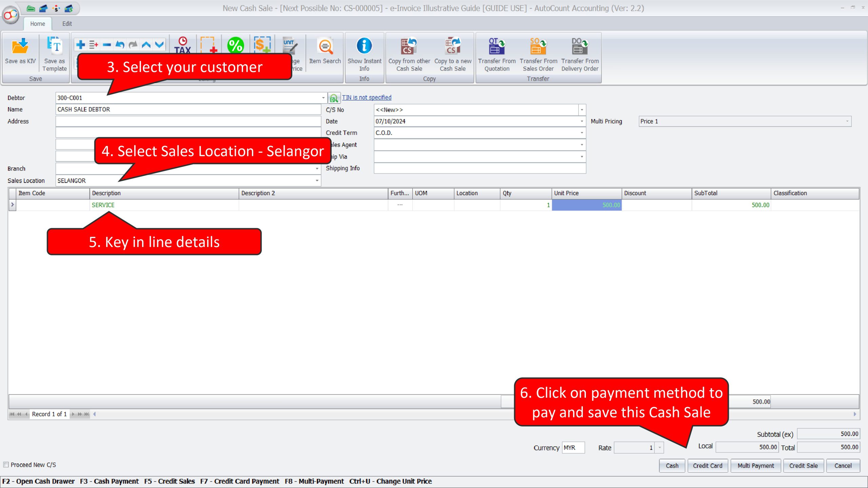Click the insert line before icon
The width and height of the screenshot is (868, 488).
point(94,45)
